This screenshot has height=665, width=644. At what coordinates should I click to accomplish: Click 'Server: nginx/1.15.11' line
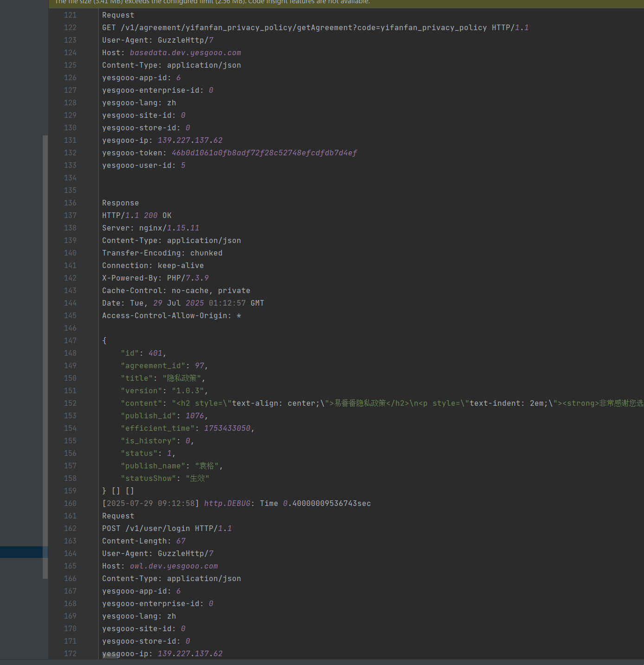click(x=151, y=228)
